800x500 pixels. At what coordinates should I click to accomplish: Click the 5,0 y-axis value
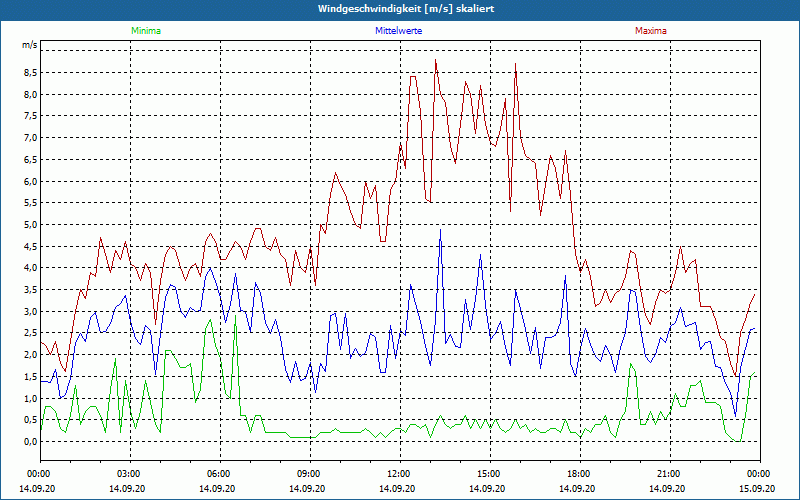(30, 224)
